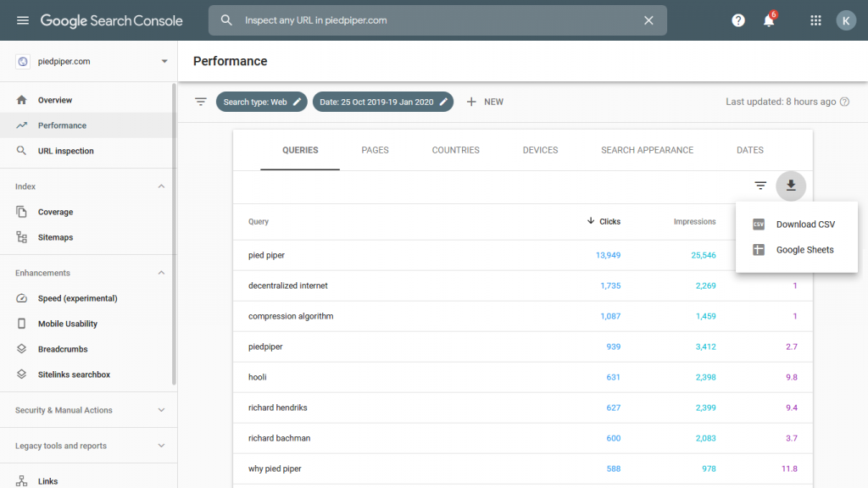Select the 'why pied piper' query row

(x=522, y=468)
